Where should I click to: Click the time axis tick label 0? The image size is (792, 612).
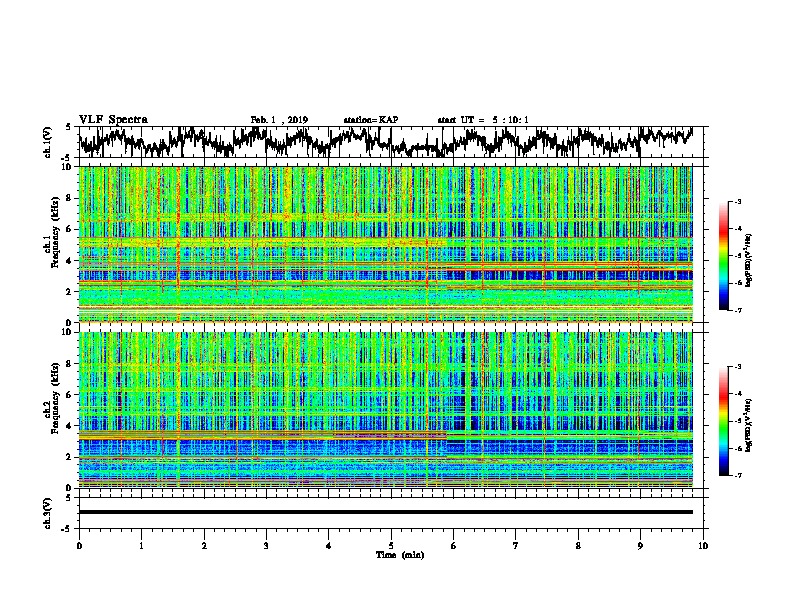pyautogui.click(x=79, y=545)
